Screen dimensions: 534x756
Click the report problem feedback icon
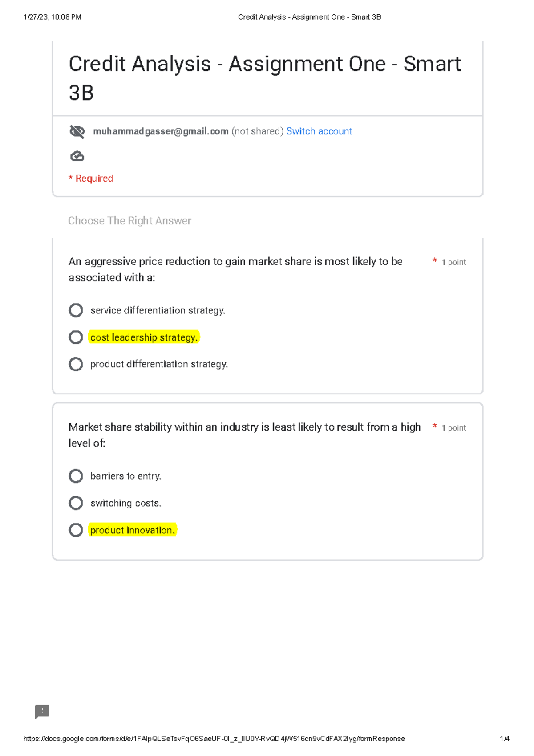[42, 711]
